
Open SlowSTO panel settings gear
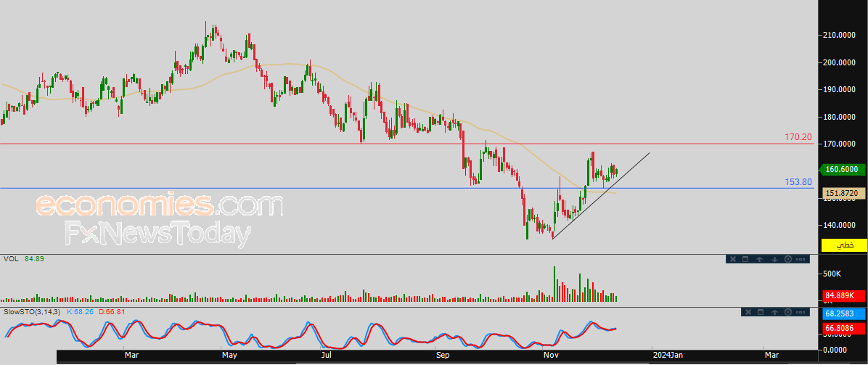click(x=787, y=312)
